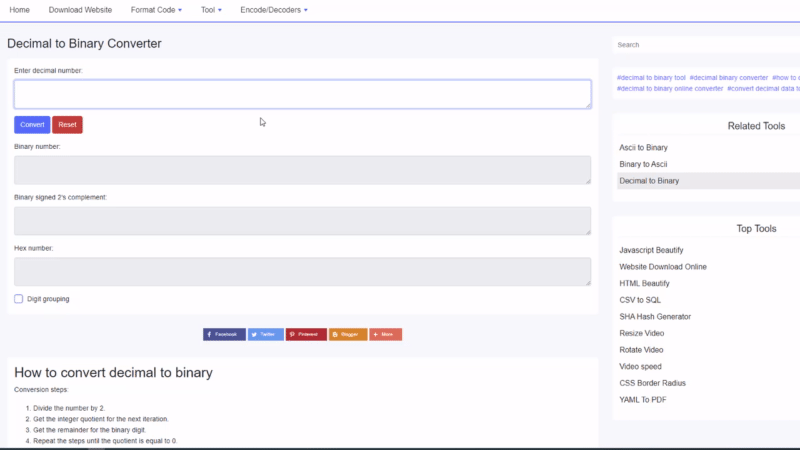
Task: Share the page on Facebook
Action: tap(224, 334)
